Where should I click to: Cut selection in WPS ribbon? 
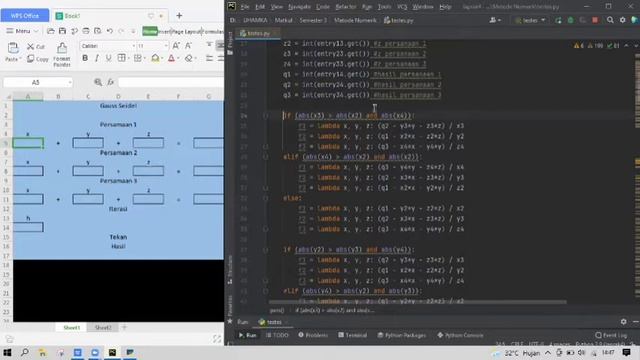tap(36, 47)
